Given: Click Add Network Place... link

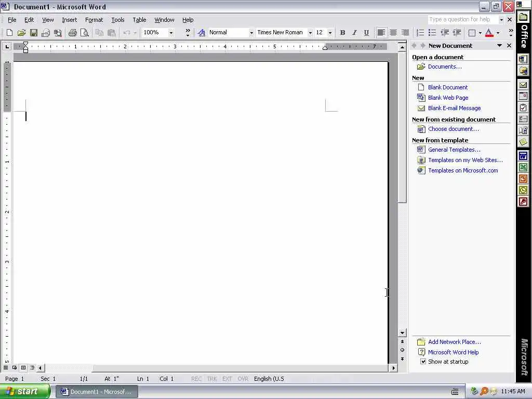Looking at the screenshot, I should [454, 342].
